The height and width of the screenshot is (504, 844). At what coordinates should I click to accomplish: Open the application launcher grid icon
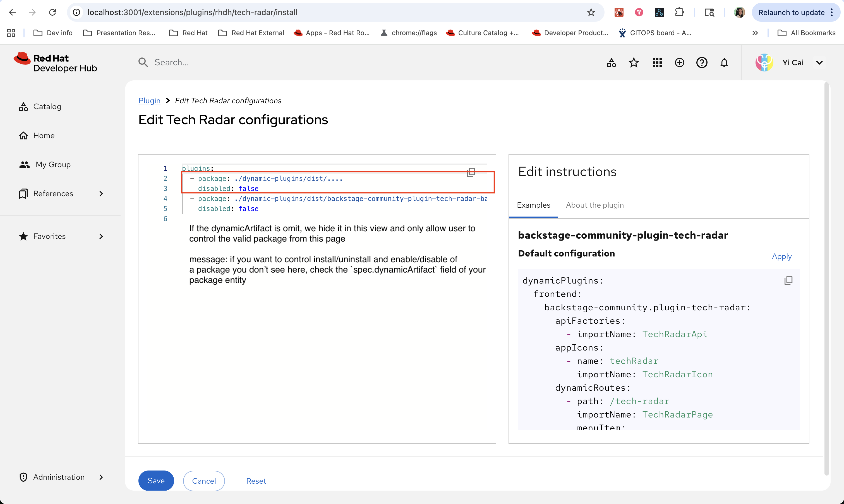point(657,63)
